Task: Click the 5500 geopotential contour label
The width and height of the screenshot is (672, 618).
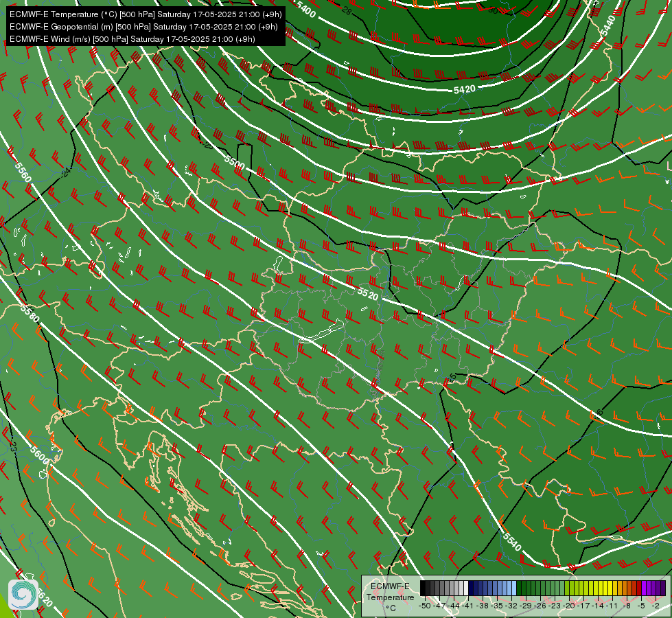Action: pos(235,163)
